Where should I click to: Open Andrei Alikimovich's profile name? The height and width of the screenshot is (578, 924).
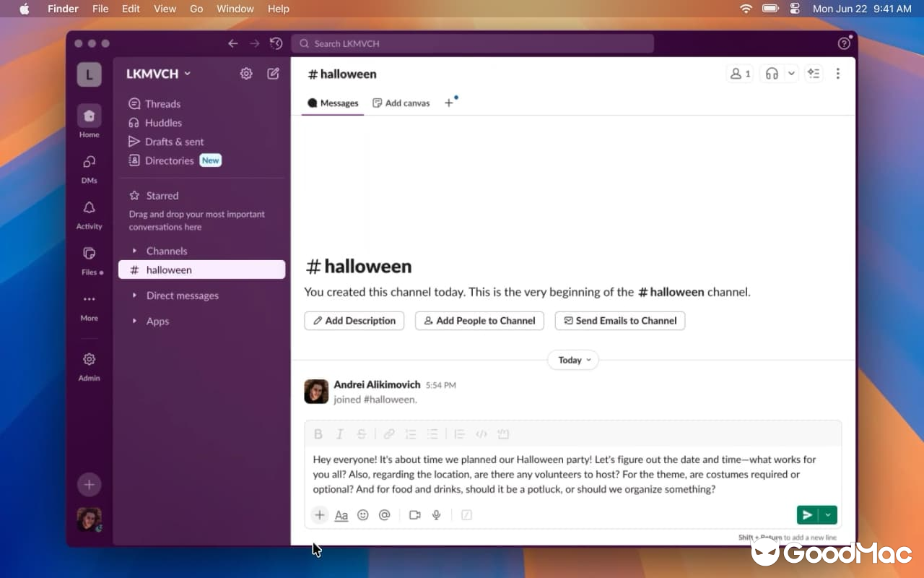(377, 384)
